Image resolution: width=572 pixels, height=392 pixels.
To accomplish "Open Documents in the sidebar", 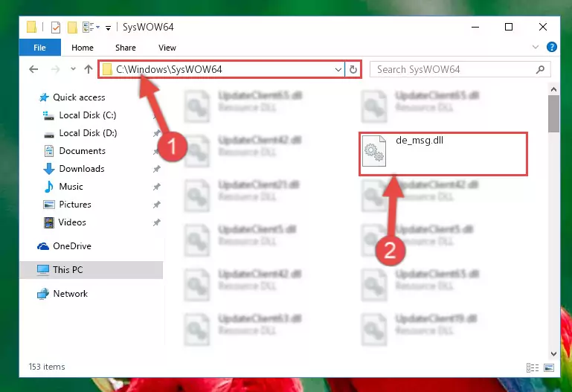I will [x=82, y=151].
